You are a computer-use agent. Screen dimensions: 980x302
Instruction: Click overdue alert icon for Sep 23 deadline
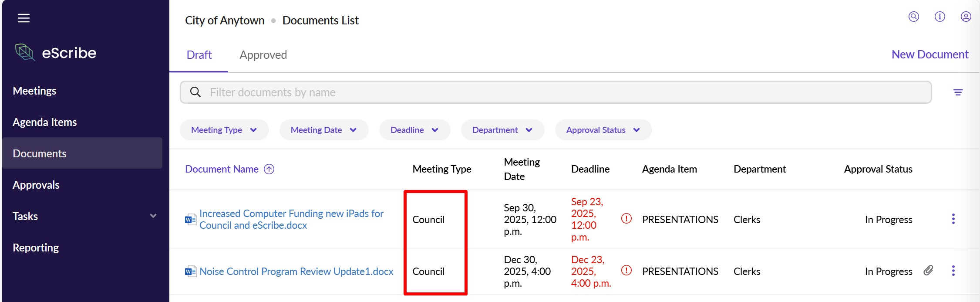point(626,219)
